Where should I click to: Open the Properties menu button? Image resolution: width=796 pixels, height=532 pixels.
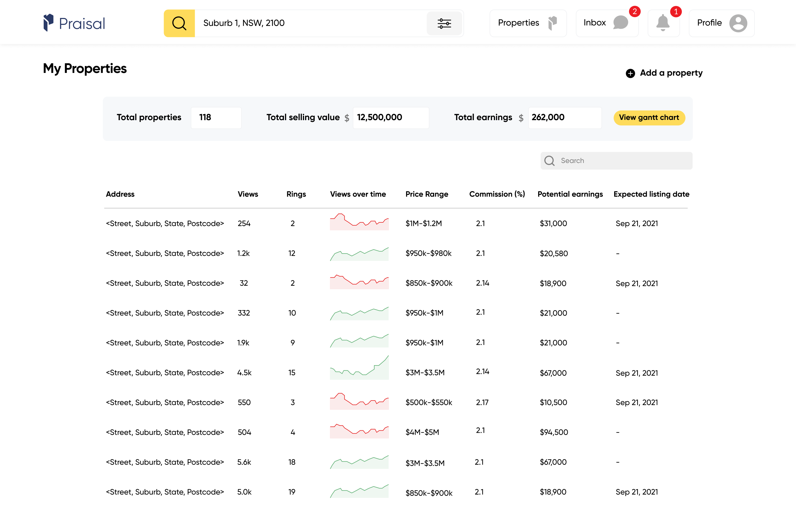pos(528,23)
